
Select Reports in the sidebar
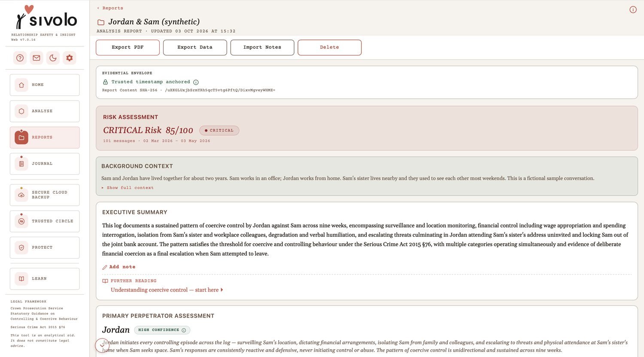tap(45, 137)
